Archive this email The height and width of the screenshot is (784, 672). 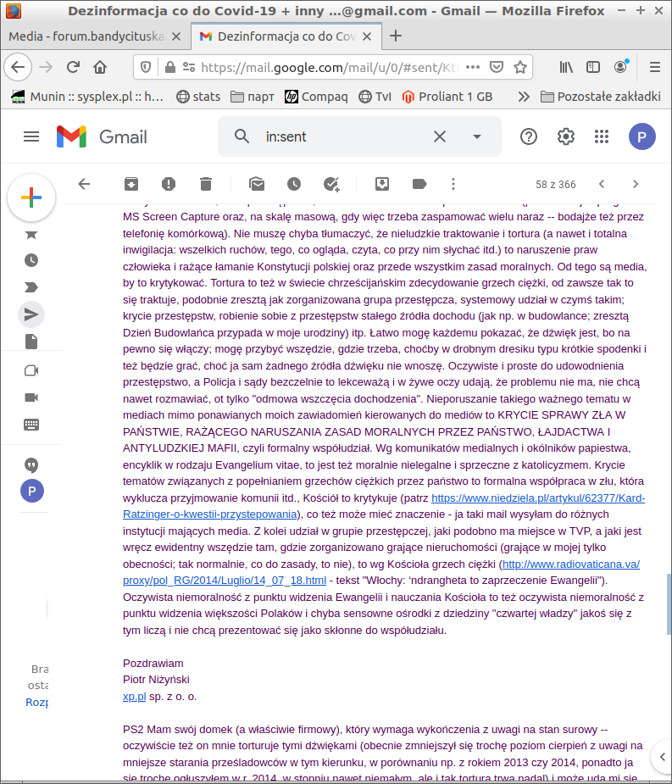point(131,184)
